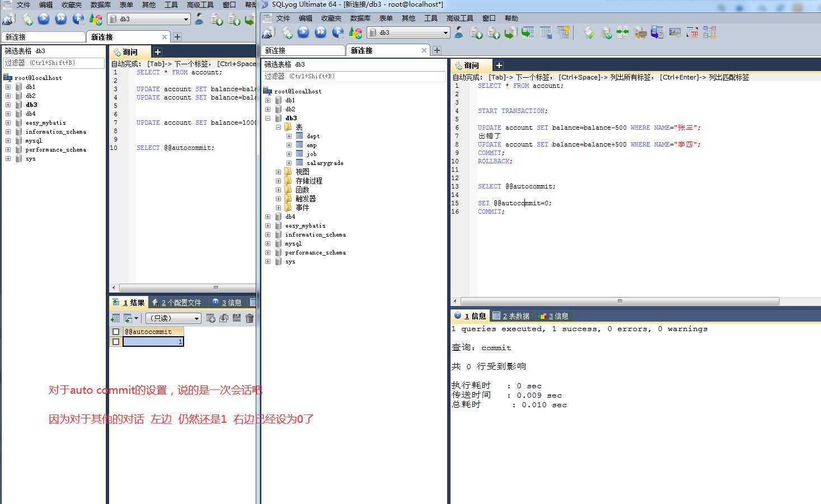Screen dimensions: 821x504
Task: Open 文件 menu in right window
Action: pyautogui.click(x=283, y=18)
